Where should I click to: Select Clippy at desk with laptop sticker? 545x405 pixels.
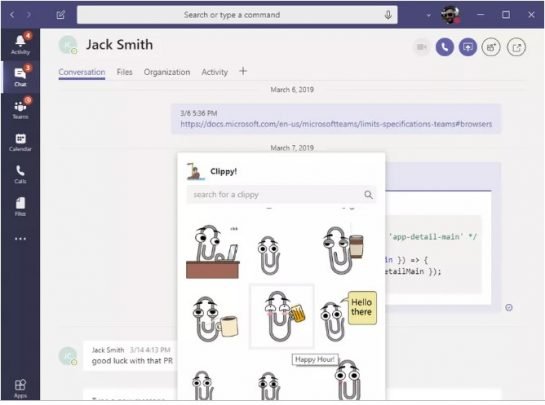(212, 251)
